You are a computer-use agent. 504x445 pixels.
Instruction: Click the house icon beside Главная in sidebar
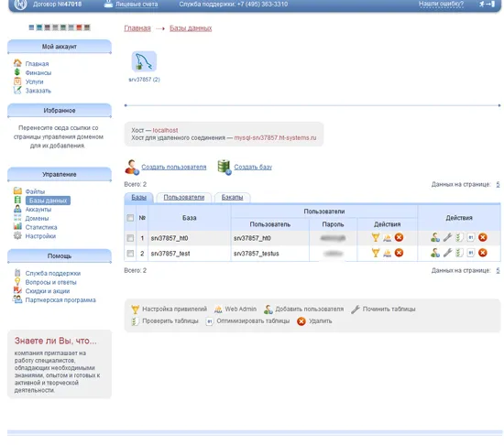pyautogui.click(x=17, y=63)
